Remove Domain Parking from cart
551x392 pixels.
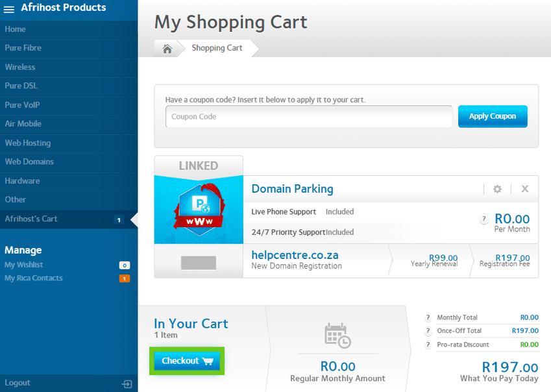(525, 189)
